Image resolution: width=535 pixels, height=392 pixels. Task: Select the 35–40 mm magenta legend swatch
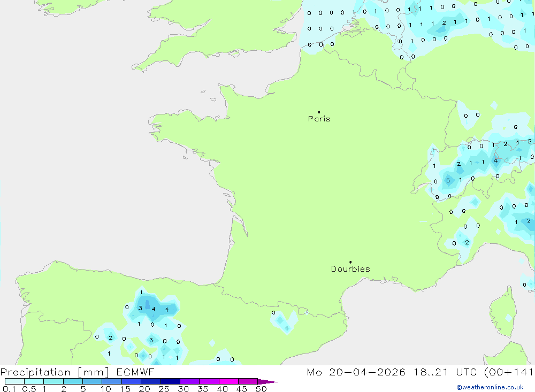(x=209, y=381)
